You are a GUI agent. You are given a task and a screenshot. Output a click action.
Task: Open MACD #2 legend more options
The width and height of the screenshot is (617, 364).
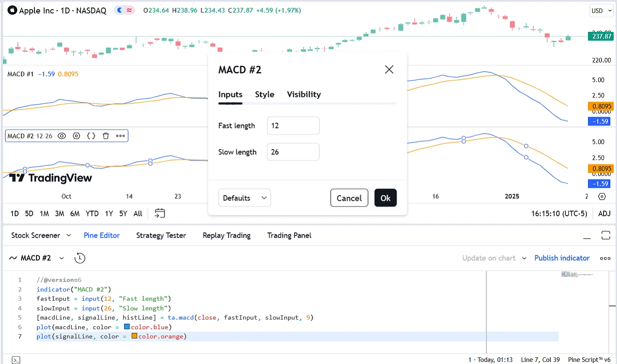(120, 136)
